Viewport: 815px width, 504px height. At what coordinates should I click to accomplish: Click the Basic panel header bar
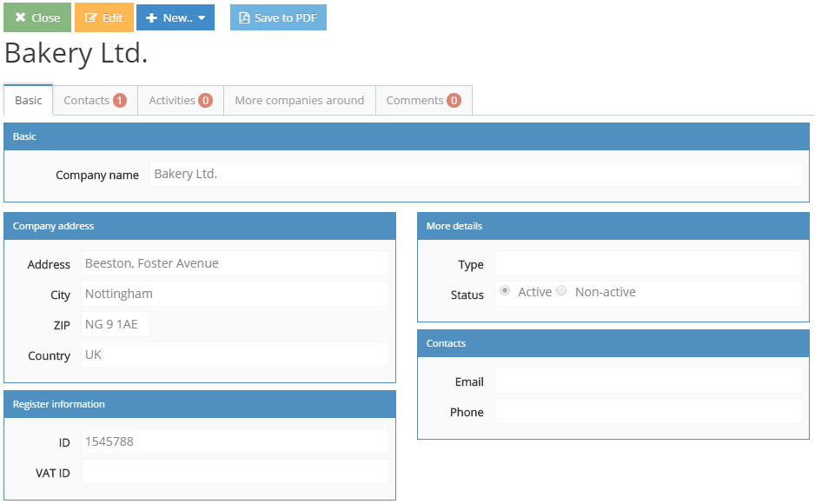[407, 136]
